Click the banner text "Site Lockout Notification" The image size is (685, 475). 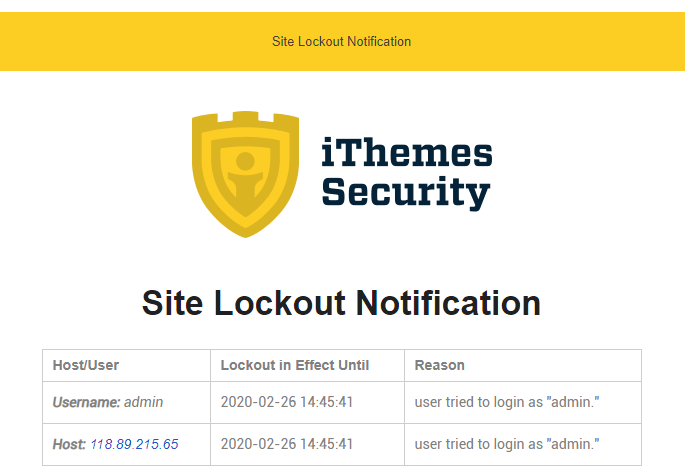(x=342, y=42)
